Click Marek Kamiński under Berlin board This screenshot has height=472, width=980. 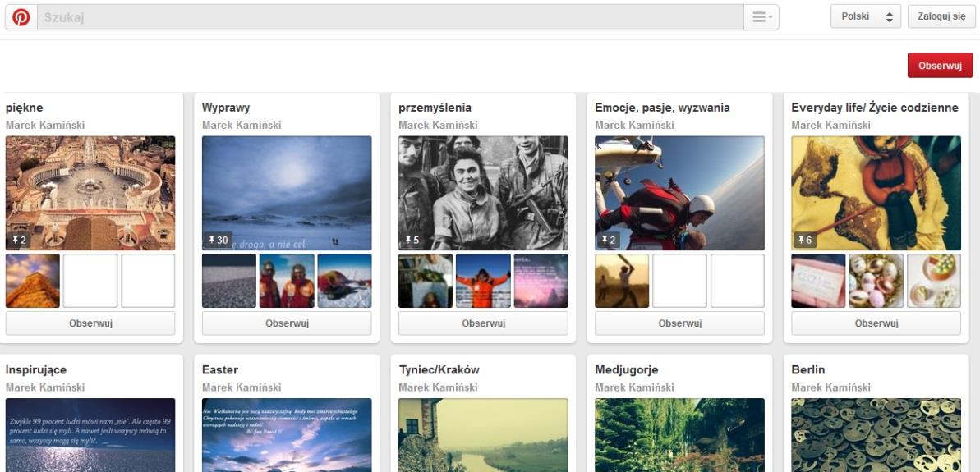tap(830, 387)
